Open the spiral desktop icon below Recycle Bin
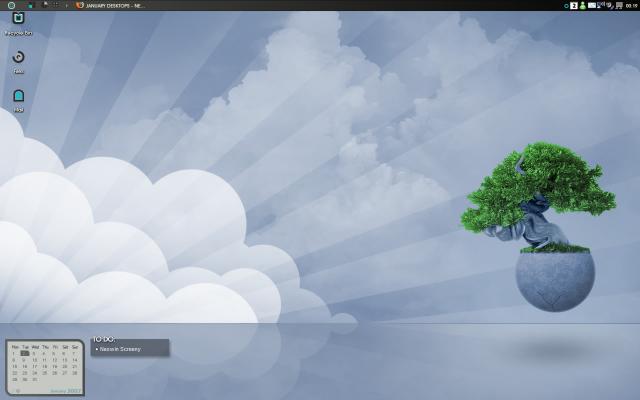Screen dimensions: 640x400 [18, 57]
